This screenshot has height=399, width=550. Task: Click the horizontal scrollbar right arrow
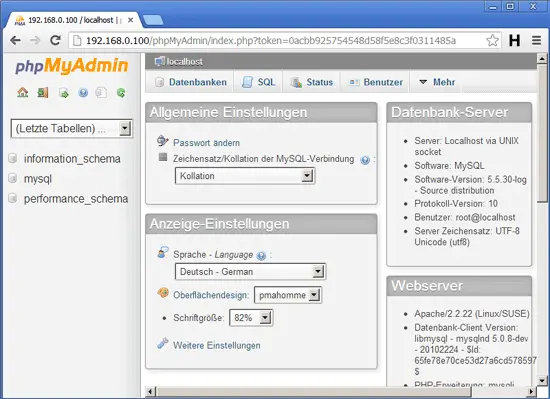coord(532,391)
